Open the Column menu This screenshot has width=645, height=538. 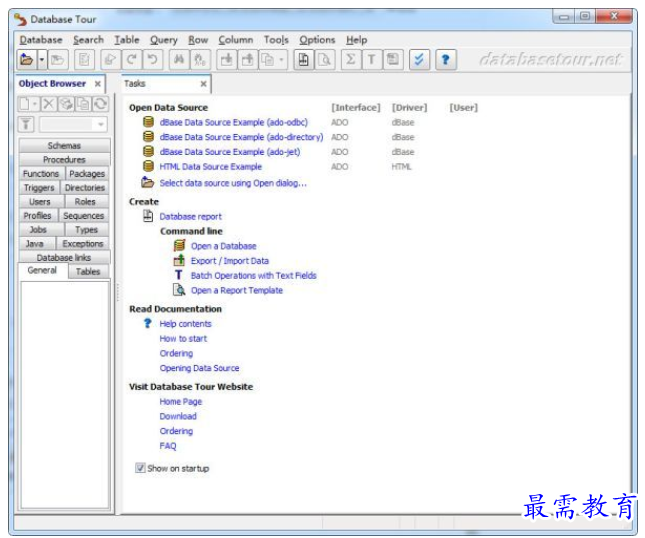(x=236, y=40)
